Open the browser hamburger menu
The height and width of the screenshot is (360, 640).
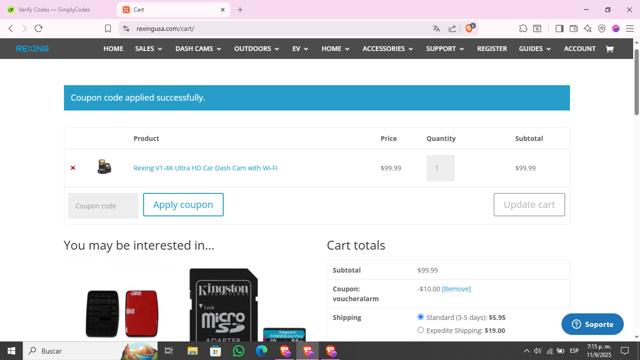pos(630,29)
